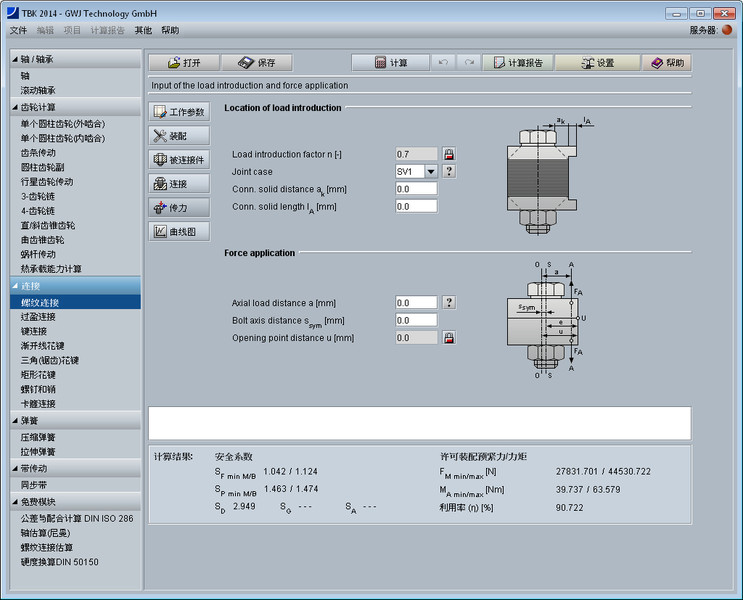Click the help icon beside Axial load distance
Screen dimensions: 743x600
coord(450,302)
